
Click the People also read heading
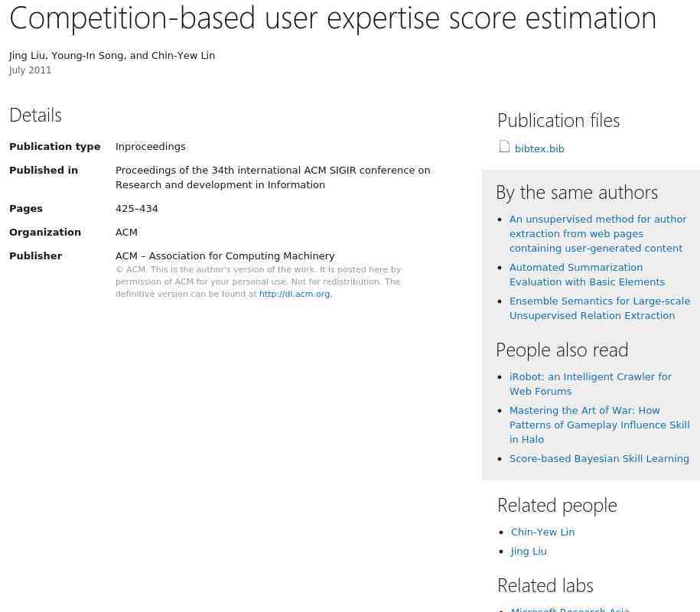point(562,350)
